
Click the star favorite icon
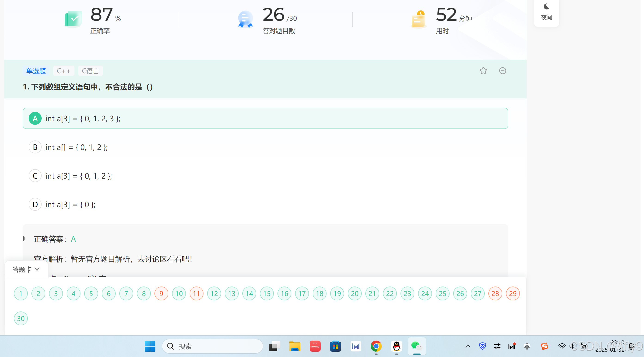(x=483, y=71)
